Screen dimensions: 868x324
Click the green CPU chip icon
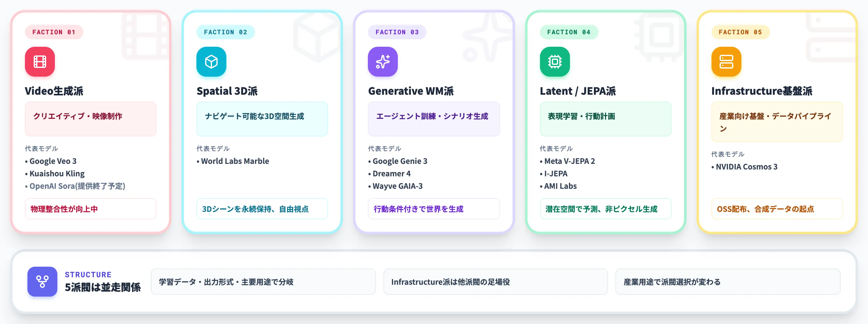click(x=555, y=62)
